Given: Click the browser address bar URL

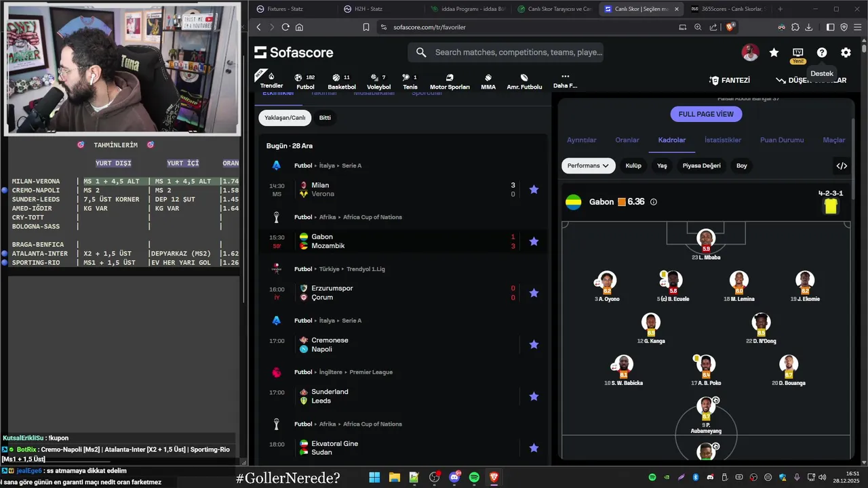Looking at the screenshot, I should (429, 27).
